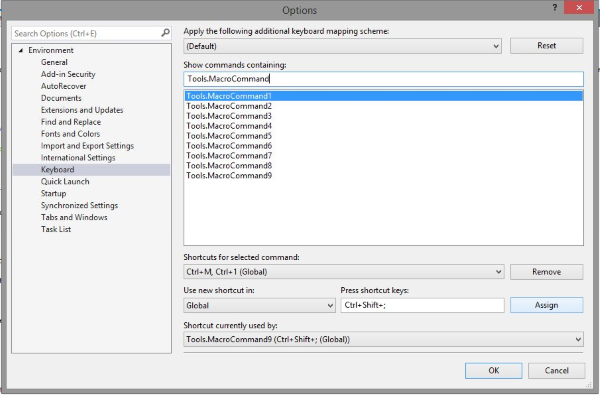600x396 pixels.
Task: Open International Settings page
Action: coord(78,158)
